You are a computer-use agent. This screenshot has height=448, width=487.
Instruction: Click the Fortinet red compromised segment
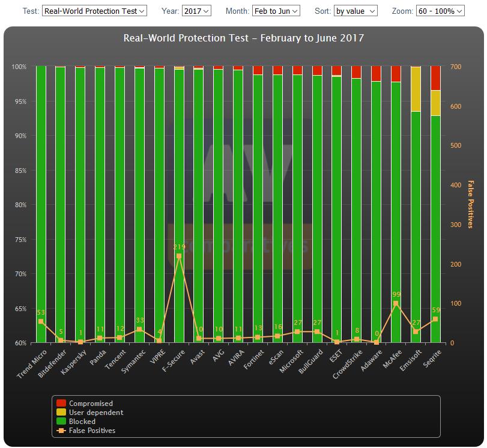[x=258, y=70]
